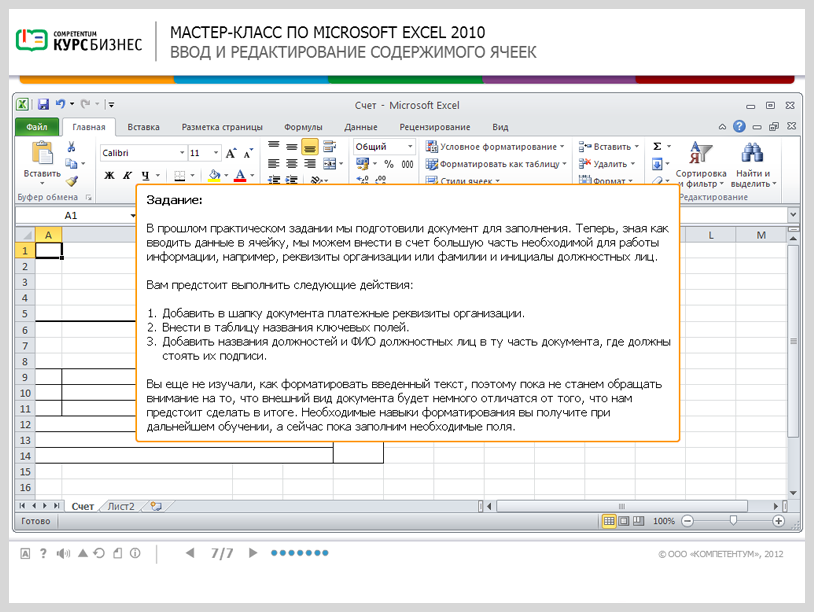Viewport: 814px width, 612px height.
Task: Toggle align text right button
Action: [310, 164]
